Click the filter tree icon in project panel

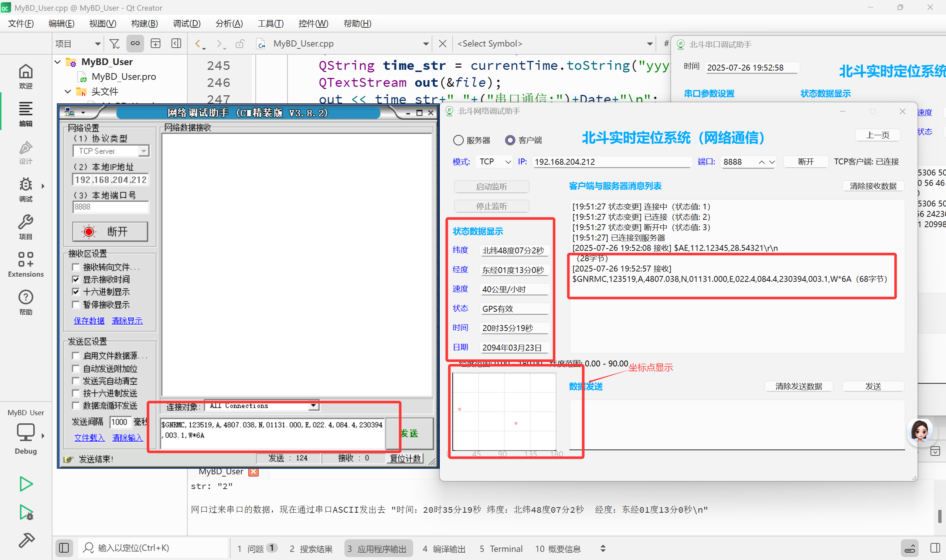point(114,44)
